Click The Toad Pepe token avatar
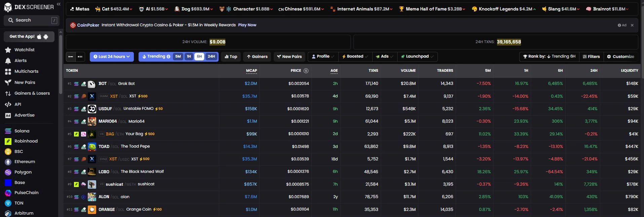644x217 pixels. pos(91,147)
